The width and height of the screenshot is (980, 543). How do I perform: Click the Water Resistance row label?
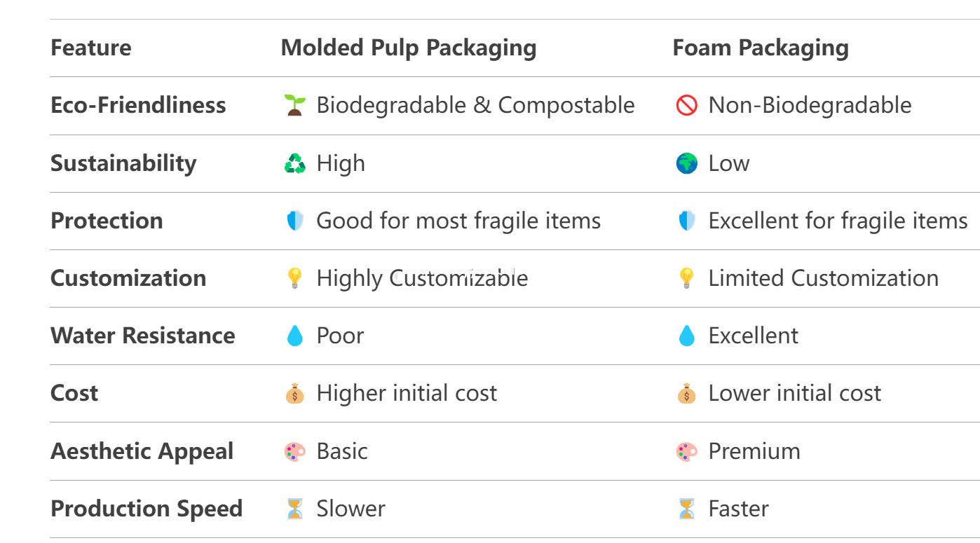point(143,335)
